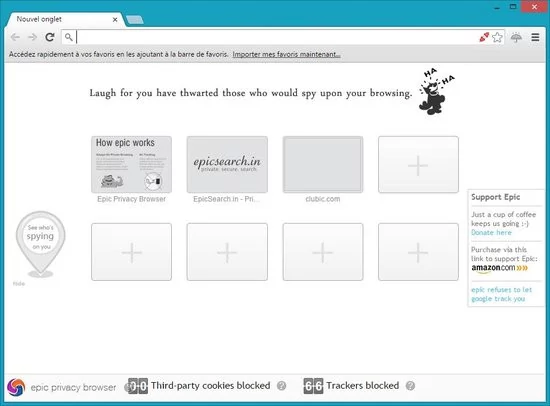Toggle the red proxy plug icon

tap(484, 37)
